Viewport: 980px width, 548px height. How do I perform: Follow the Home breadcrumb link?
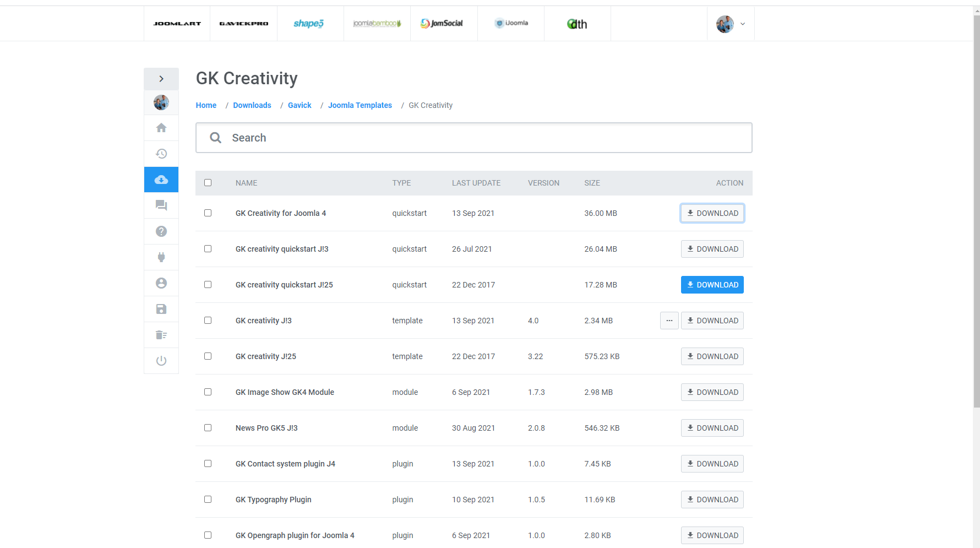click(x=206, y=105)
